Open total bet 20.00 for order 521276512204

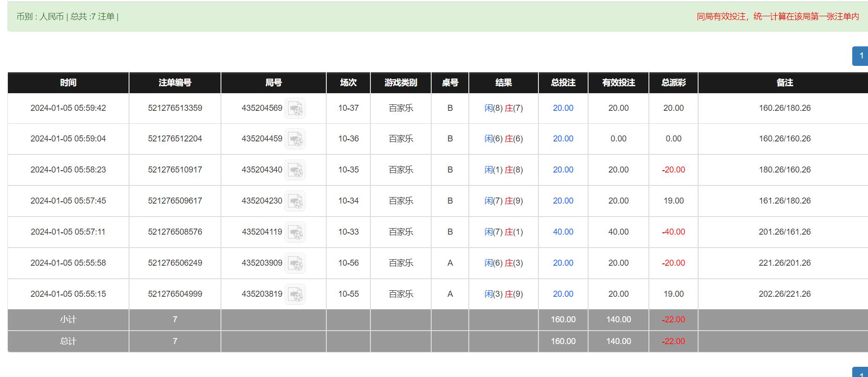point(563,139)
